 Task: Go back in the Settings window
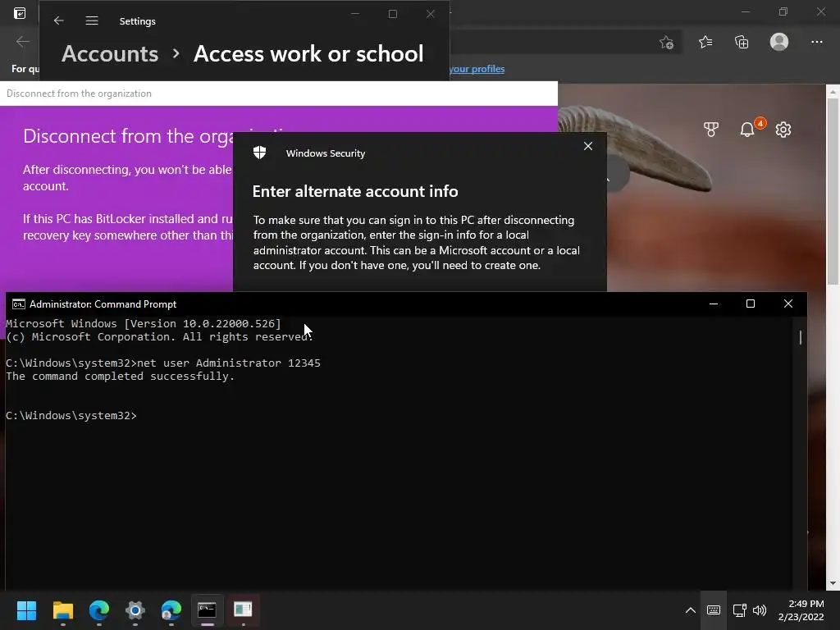(59, 21)
